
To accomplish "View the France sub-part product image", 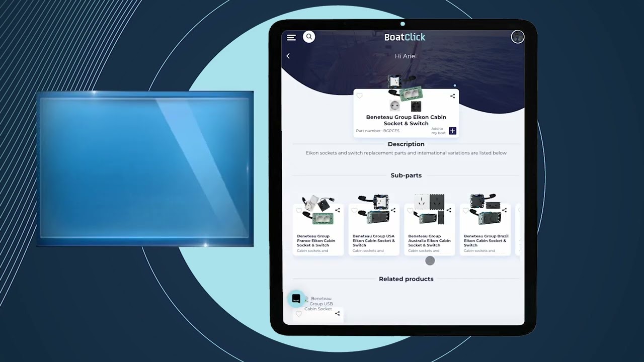I will [319, 210].
